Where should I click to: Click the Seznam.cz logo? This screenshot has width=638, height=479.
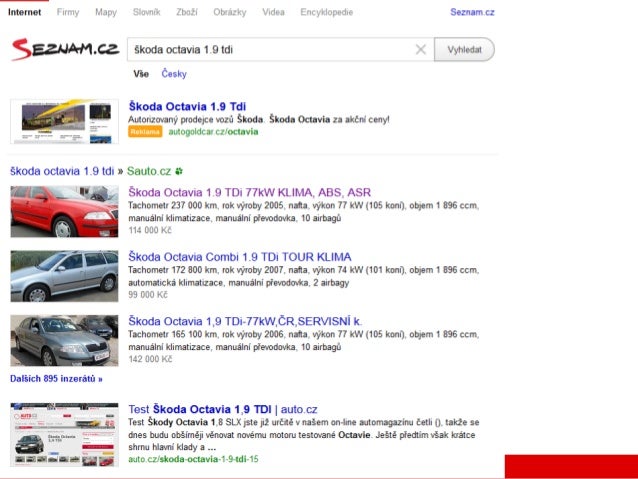(65, 49)
